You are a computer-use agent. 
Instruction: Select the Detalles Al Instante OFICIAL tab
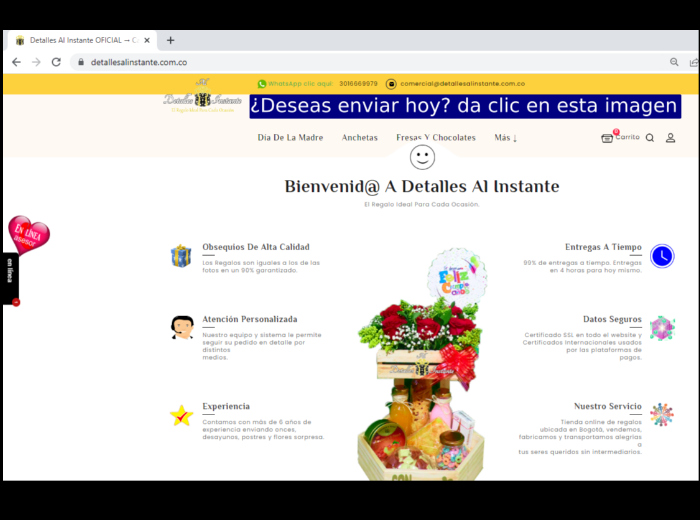click(x=83, y=40)
